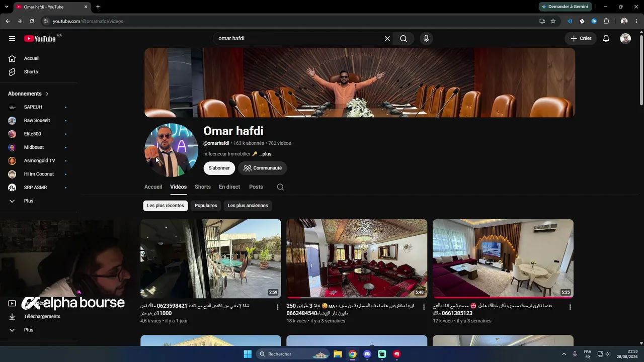Run the search with the magnifier button
The height and width of the screenshot is (362, 644).
click(x=404, y=39)
